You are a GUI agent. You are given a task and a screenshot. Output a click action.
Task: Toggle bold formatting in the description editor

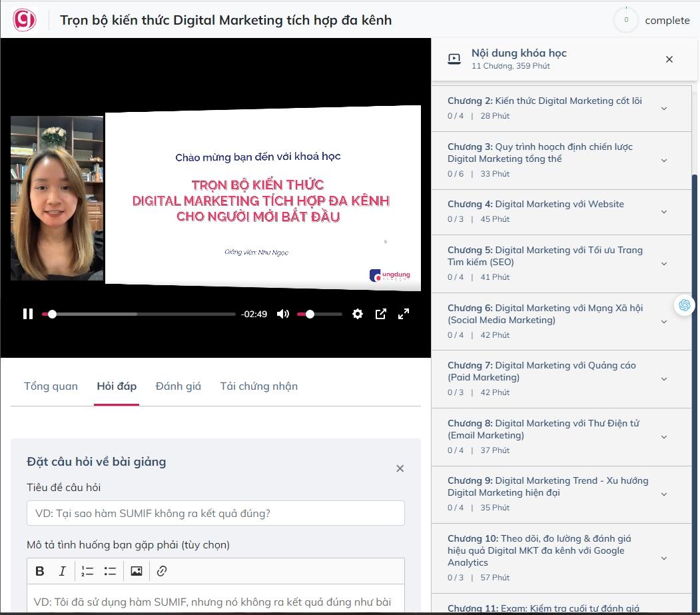coord(39,571)
